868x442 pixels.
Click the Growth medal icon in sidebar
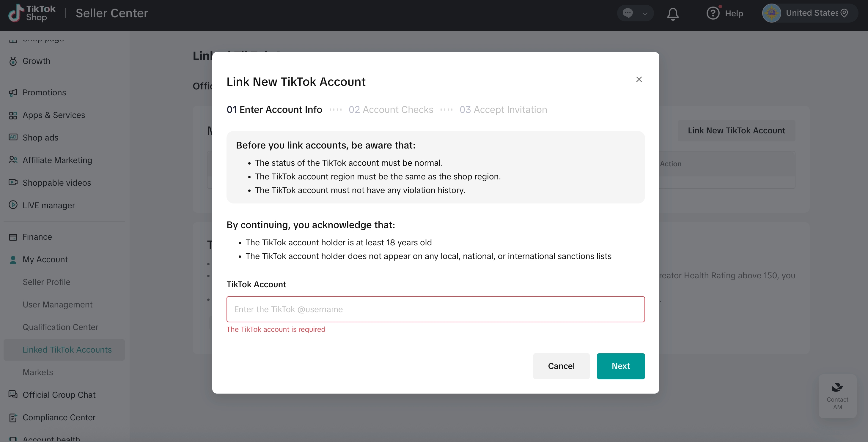[13, 61]
